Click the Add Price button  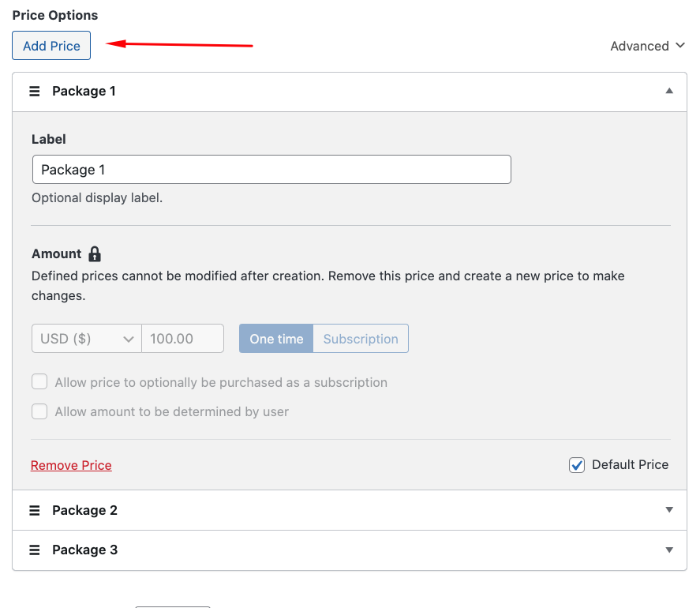coord(51,46)
